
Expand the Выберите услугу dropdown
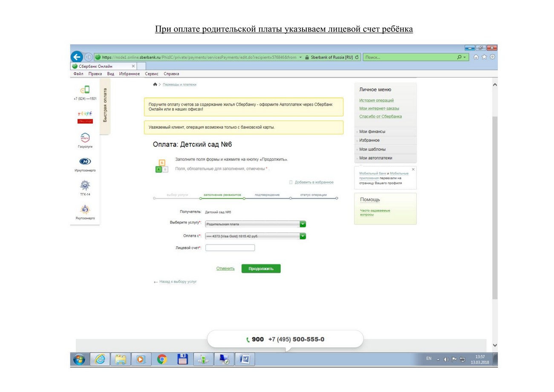255,224
